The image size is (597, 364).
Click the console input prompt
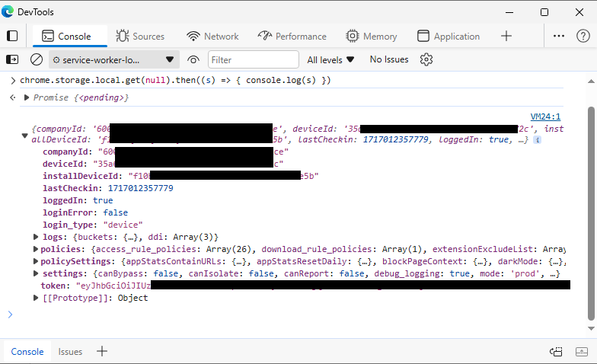pyautogui.click(x=289, y=315)
